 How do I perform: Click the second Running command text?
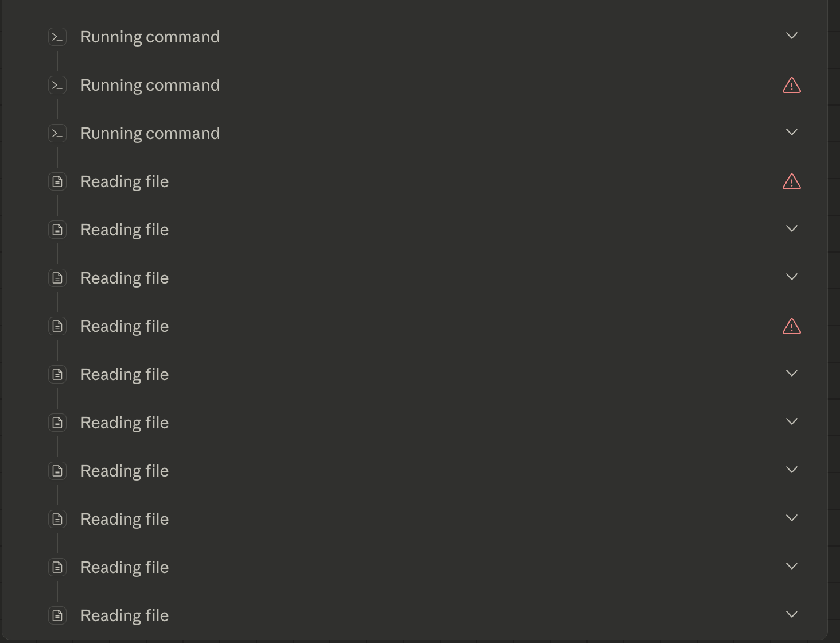(x=150, y=84)
